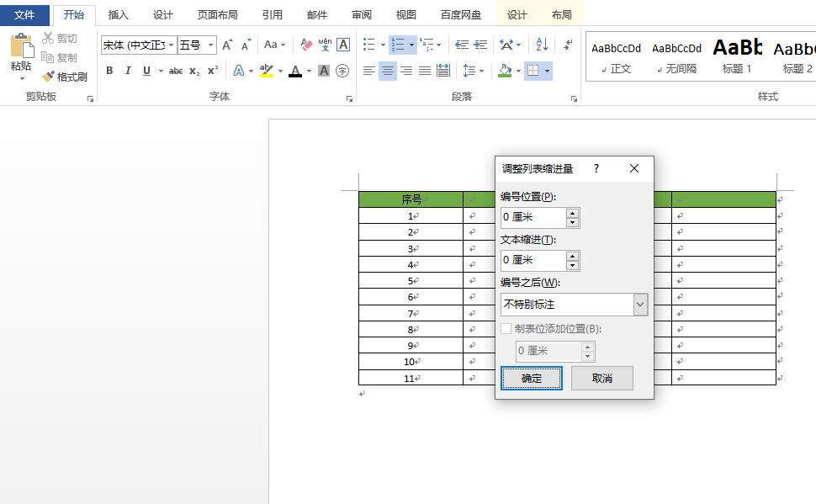Viewport: 816px width, 504px height.
Task: Toggle the superscript X² button
Action: [213, 72]
